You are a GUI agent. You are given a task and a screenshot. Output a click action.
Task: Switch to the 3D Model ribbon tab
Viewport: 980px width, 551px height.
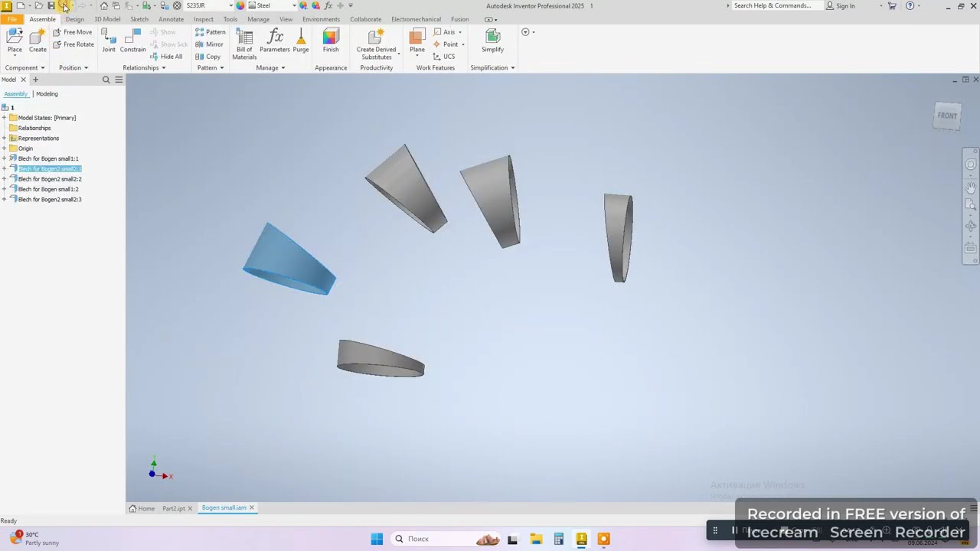click(107, 19)
